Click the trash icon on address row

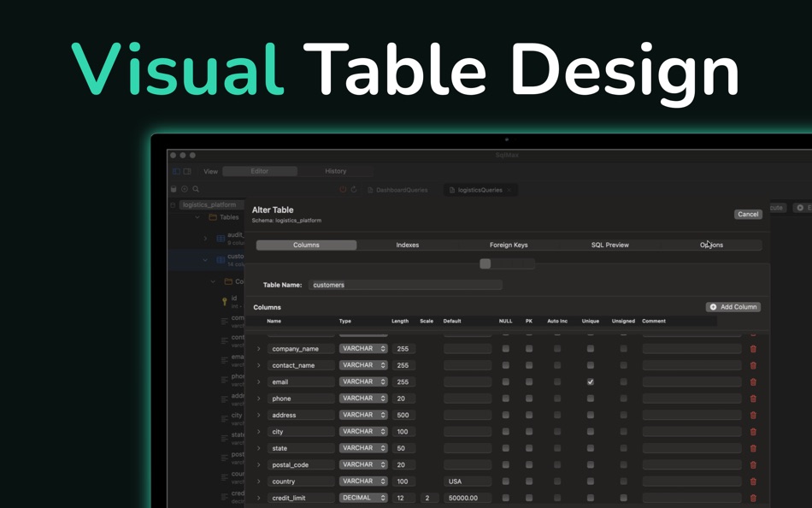(x=753, y=416)
